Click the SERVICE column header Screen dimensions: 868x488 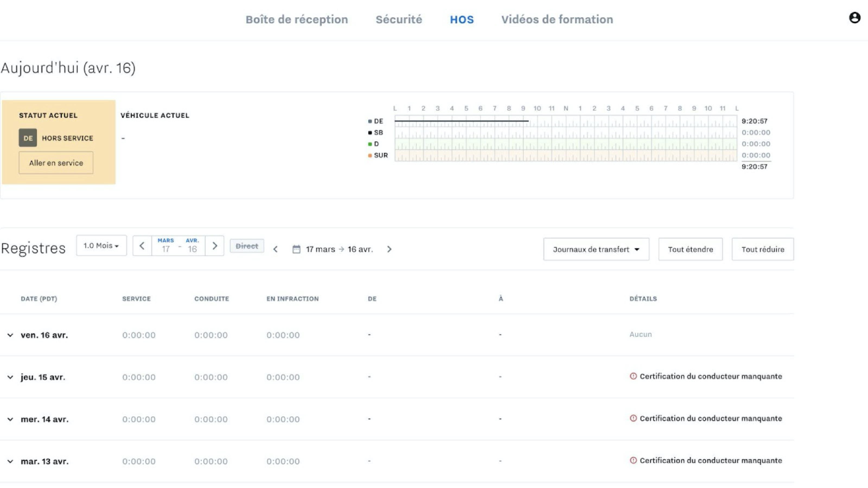pyautogui.click(x=136, y=299)
